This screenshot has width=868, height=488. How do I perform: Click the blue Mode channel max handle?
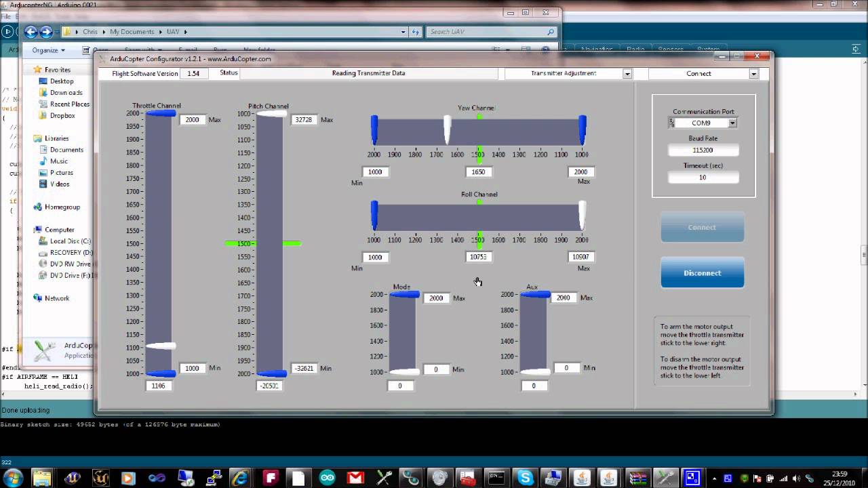pos(404,295)
